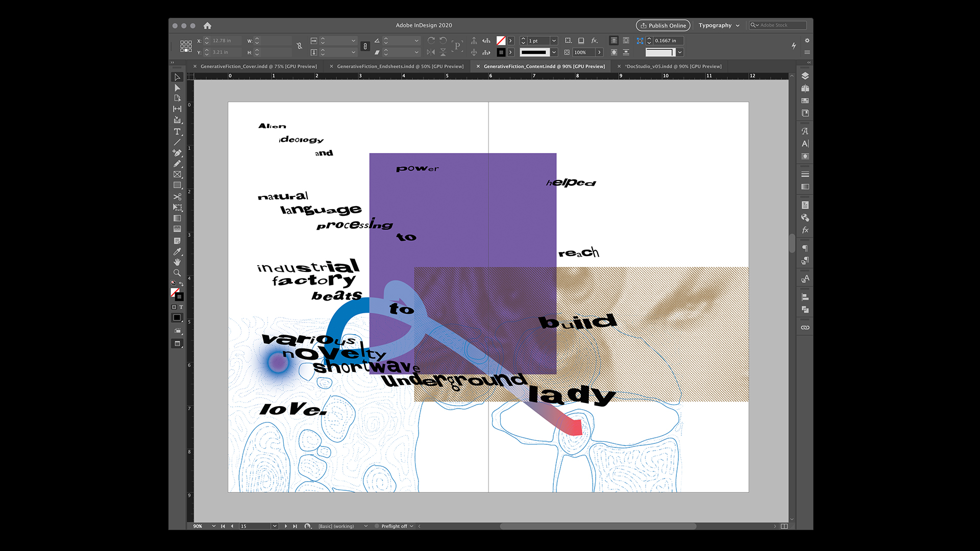Open the Layers panel icon
The image size is (980, 551).
tap(805, 76)
